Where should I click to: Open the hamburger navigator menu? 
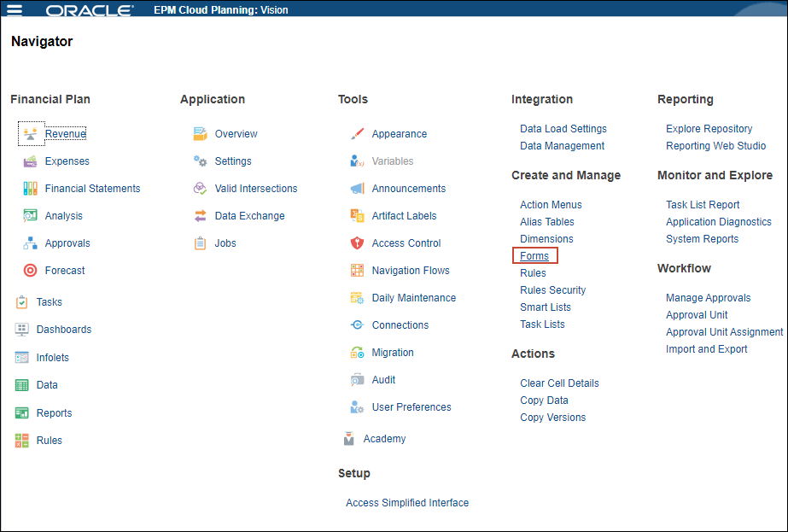click(x=15, y=10)
